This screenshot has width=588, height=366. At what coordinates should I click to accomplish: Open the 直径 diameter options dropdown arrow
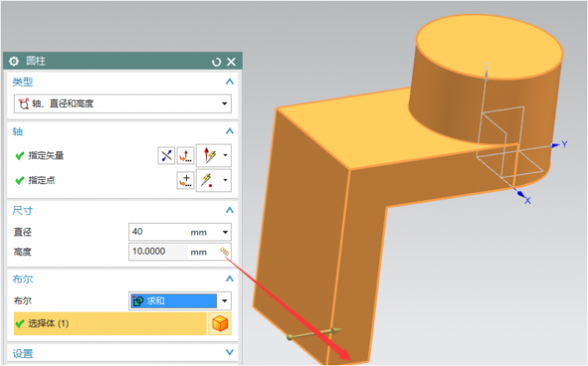coord(224,232)
